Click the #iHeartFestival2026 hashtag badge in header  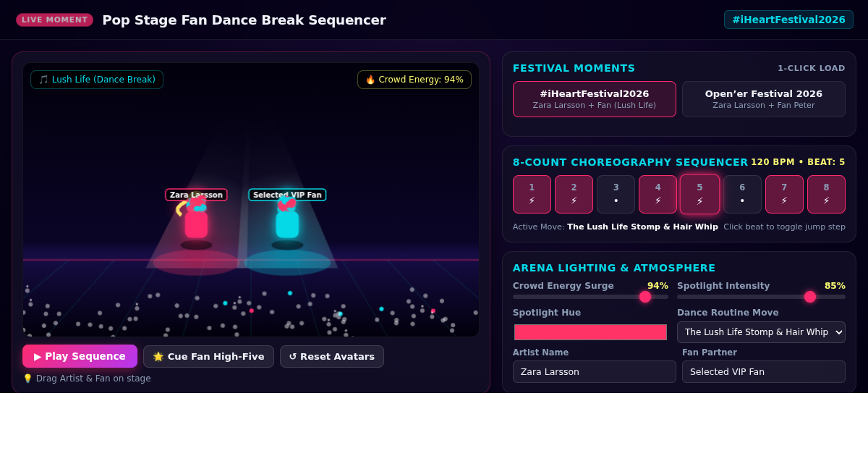tap(788, 20)
